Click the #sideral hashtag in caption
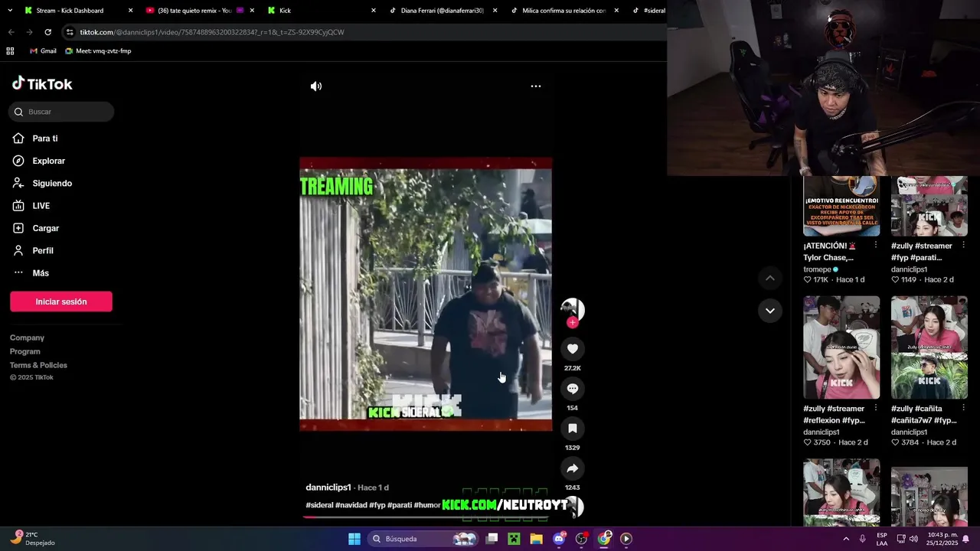This screenshot has width=980, height=551. click(x=319, y=505)
